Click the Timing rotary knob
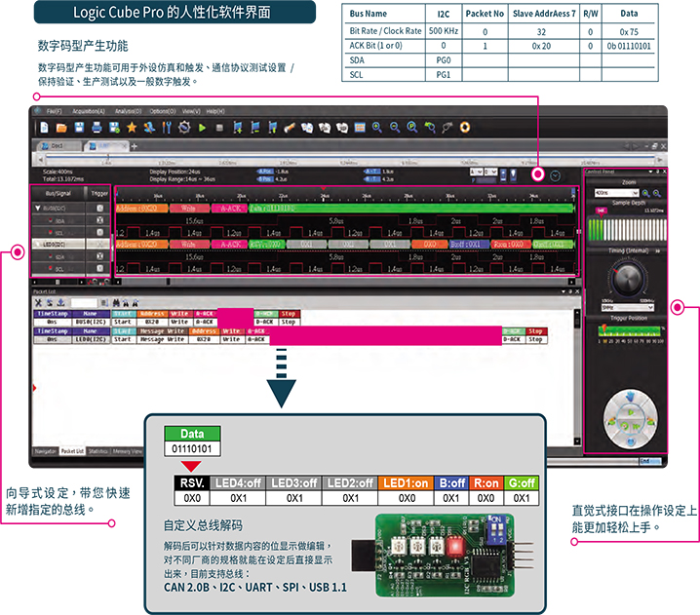The height and width of the screenshot is (615, 700). tap(627, 279)
